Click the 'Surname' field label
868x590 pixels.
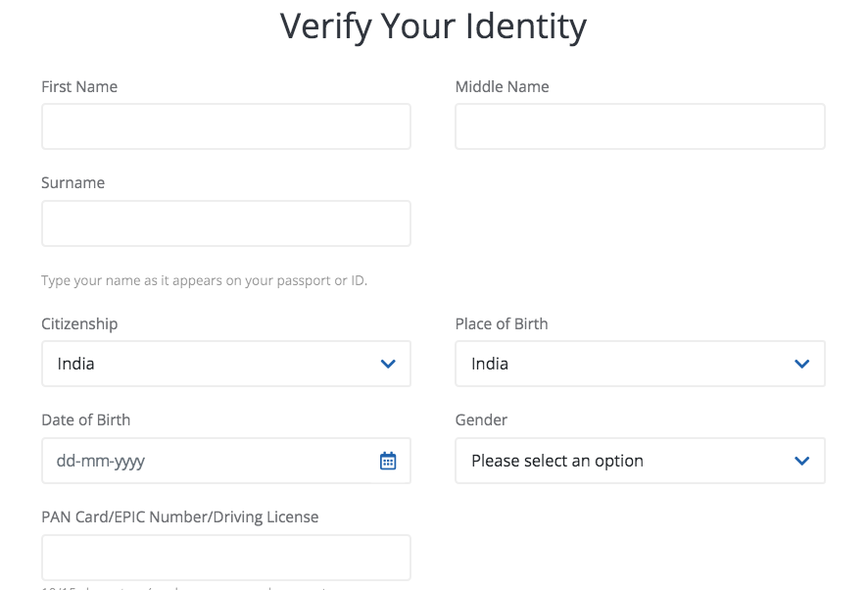click(72, 182)
